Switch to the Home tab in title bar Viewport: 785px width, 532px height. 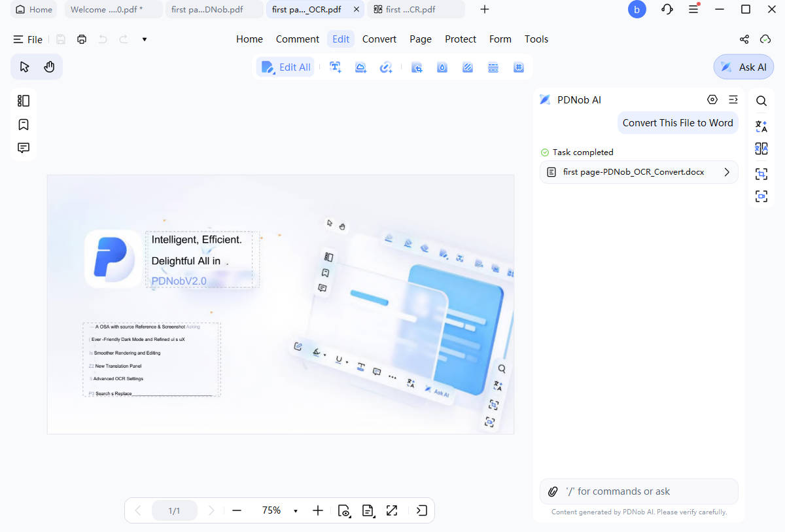pyautogui.click(x=34, y=9)
